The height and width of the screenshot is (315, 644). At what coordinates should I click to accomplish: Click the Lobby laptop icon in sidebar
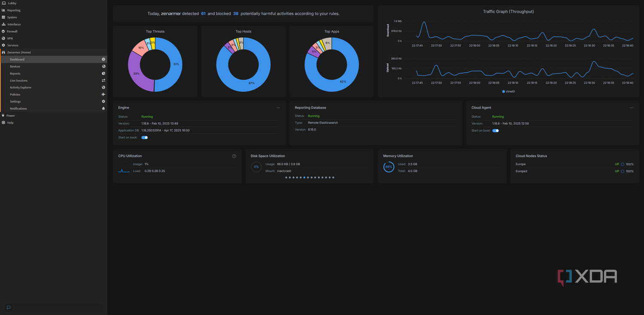[x=3, y=3]
